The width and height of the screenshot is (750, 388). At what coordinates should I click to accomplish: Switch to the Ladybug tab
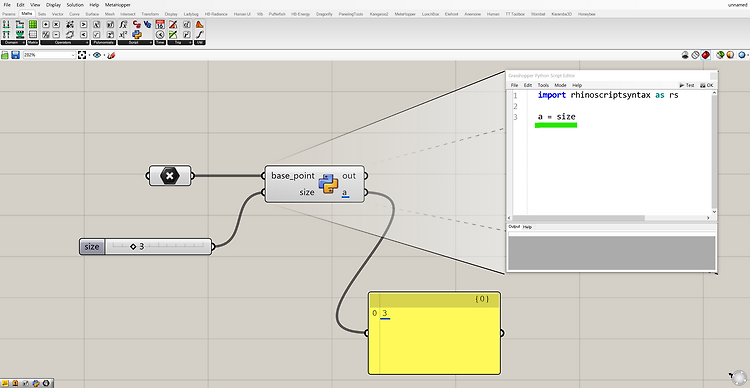tap(191, 14)
